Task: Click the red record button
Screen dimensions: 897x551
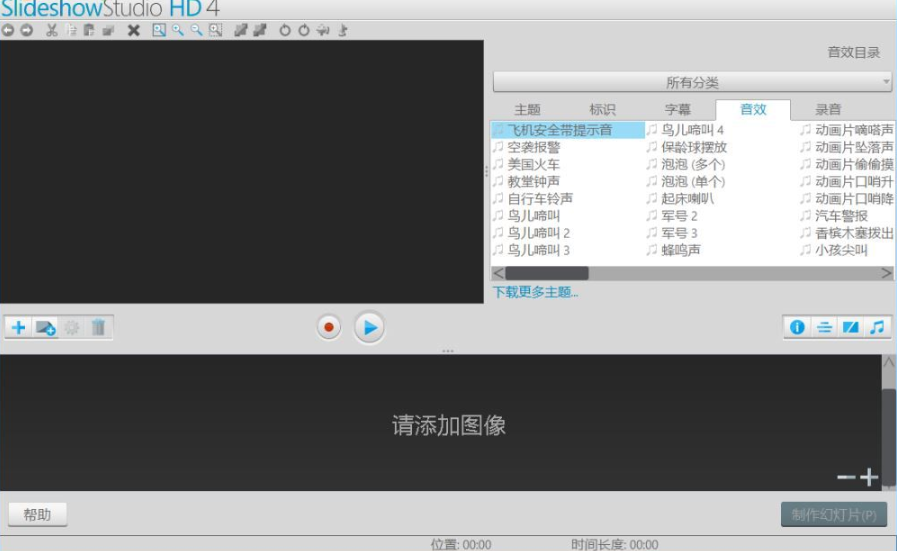Action: (329, 327)
